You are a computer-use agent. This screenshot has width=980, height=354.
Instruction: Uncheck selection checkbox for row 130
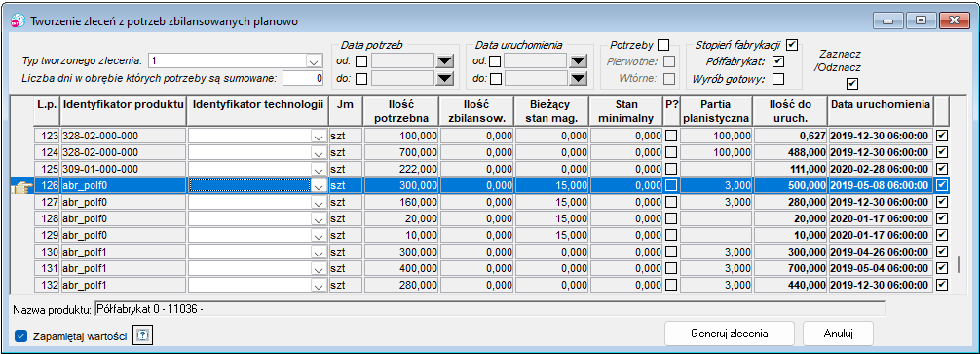click(x=943, y=252)
